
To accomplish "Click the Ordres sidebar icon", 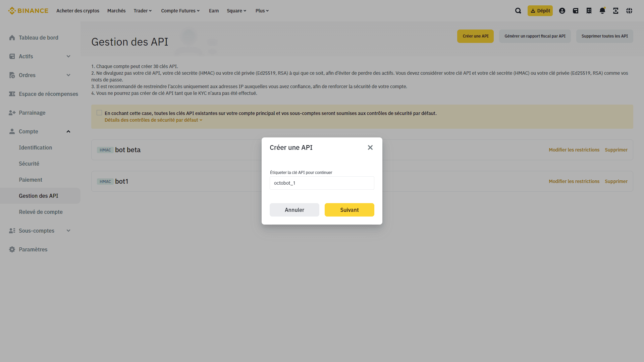I will [x=12, y=75].
